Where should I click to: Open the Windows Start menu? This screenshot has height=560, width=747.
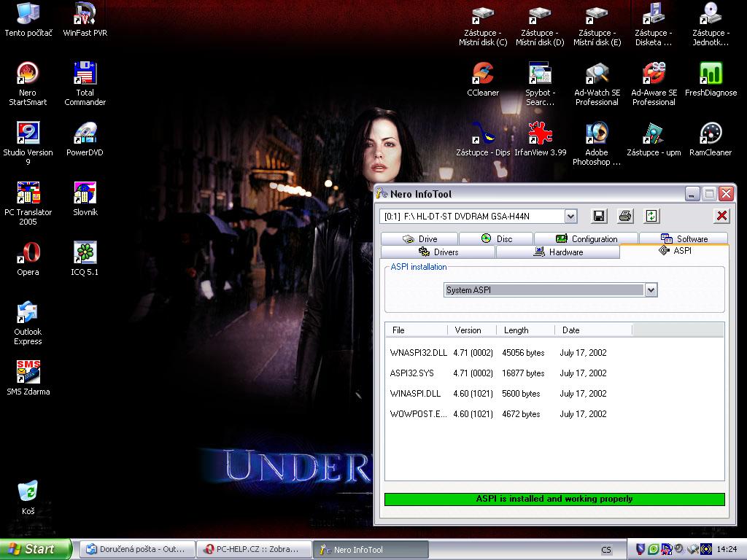pyautogui.click(x=36, y=549)
